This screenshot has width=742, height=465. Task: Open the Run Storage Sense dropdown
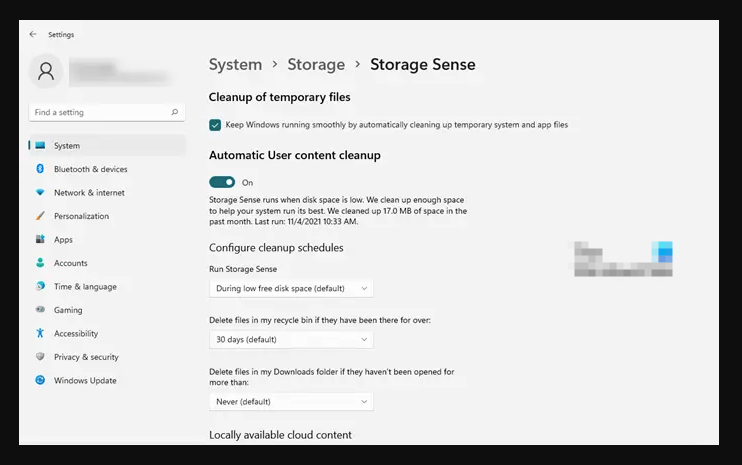click(291, 289)
